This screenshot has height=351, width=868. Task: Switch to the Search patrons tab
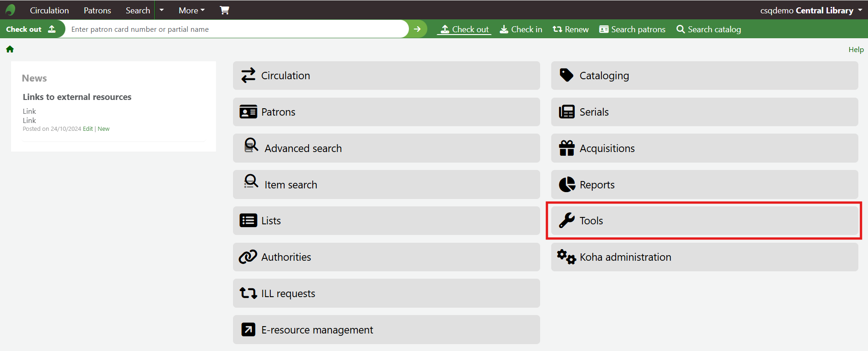632,29
